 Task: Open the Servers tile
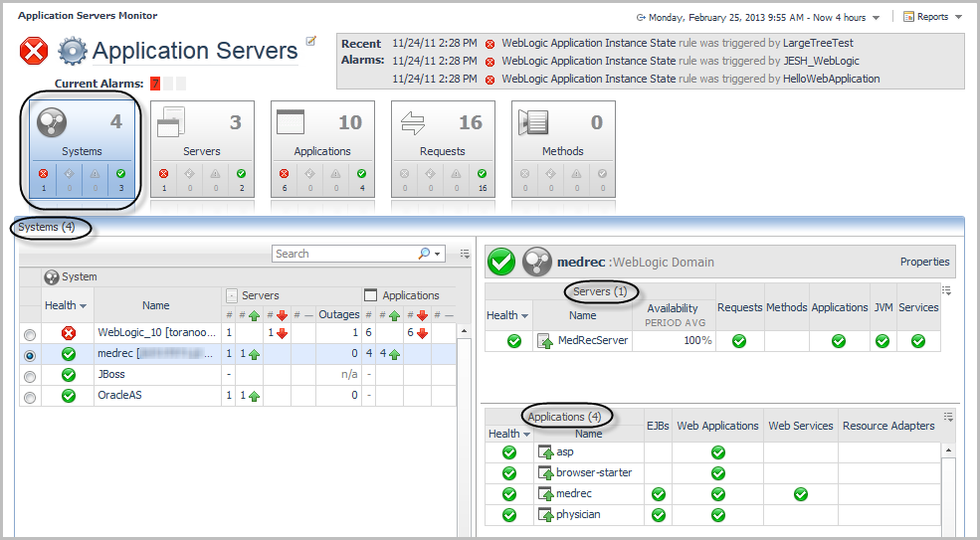[x=202, y=149]
